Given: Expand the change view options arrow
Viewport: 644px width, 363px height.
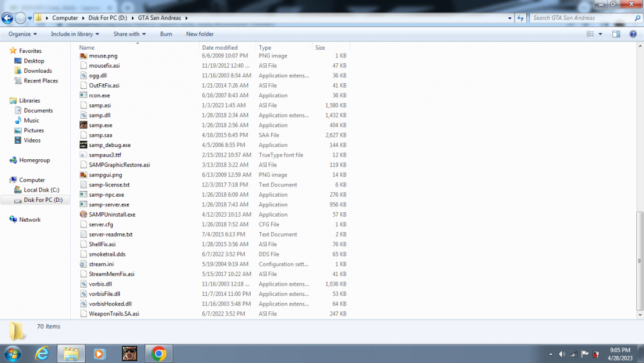Looking at the screenshot, I should point(600,34).
